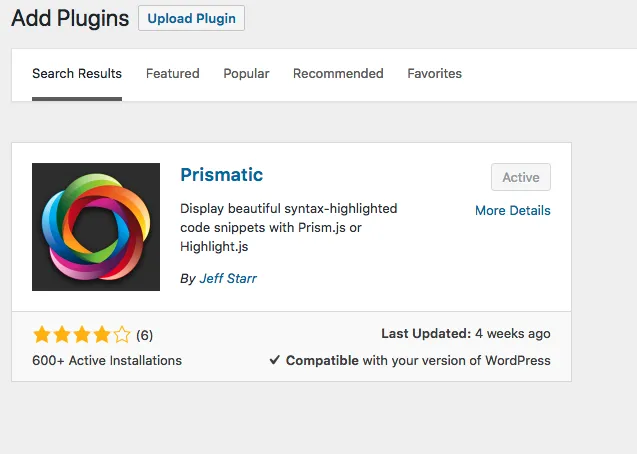Screen dimensions: 637x454
Task: Click the Upload Plugin button
Action: 191,18
